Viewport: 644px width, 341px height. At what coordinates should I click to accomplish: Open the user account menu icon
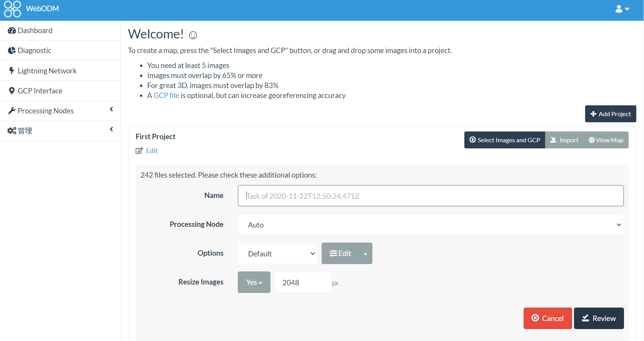point(622,9)
